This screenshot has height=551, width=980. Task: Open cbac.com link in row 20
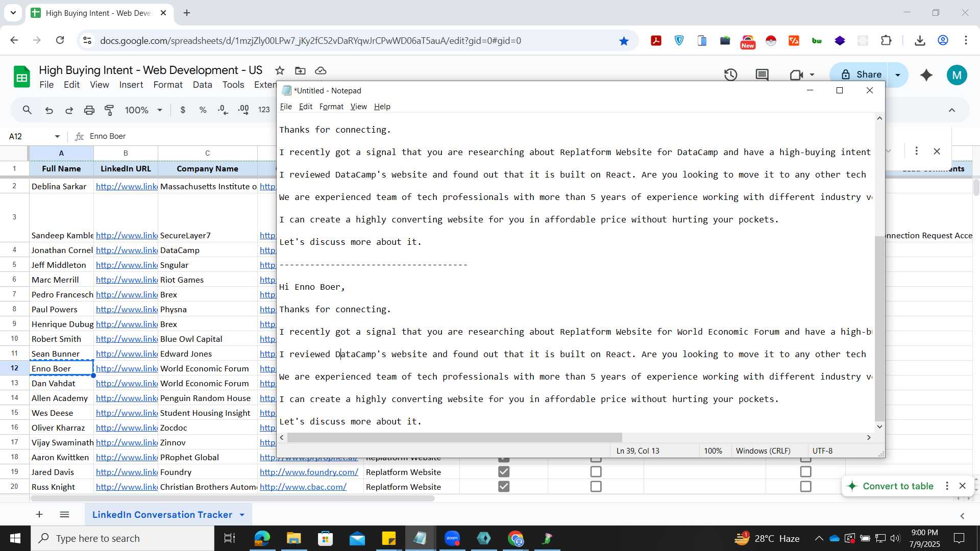coord(303,487)
